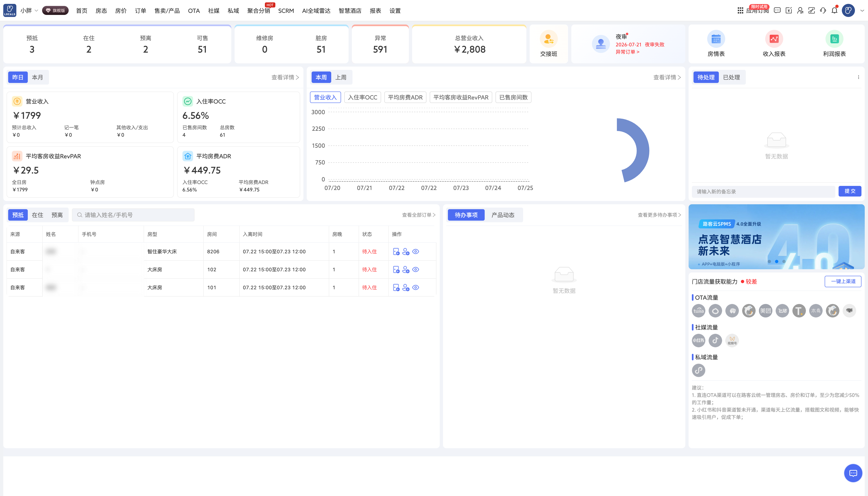Click the 一键上渠道 button
This screenshot has width=868, height=496.
pyautogui.click(x=843, y=281)
